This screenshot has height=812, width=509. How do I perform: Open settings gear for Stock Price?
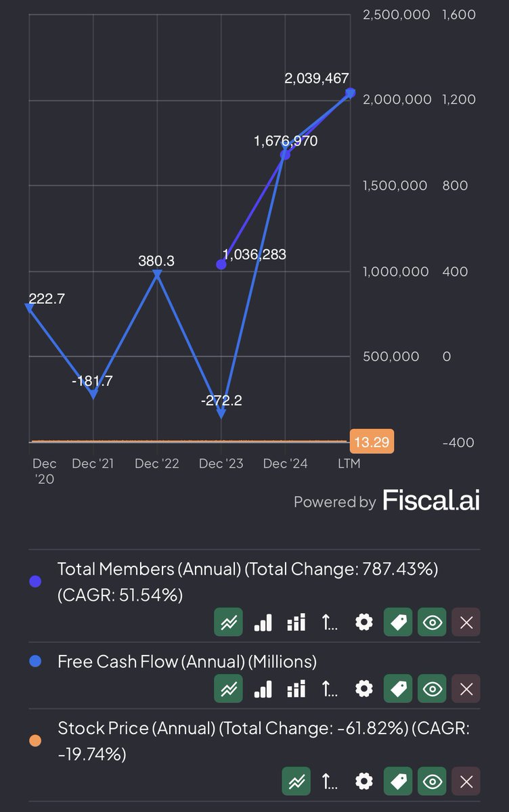[364, 782]
